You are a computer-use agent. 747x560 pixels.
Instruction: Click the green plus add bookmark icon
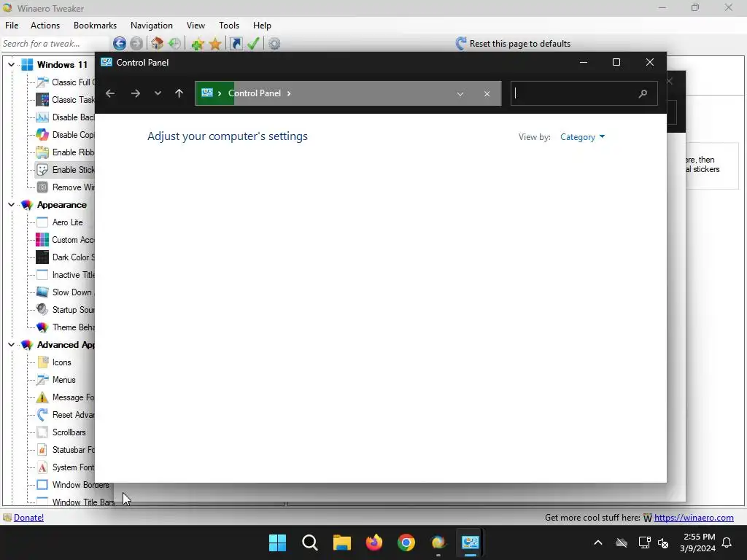pyautogui.click(x=197, y=44)
